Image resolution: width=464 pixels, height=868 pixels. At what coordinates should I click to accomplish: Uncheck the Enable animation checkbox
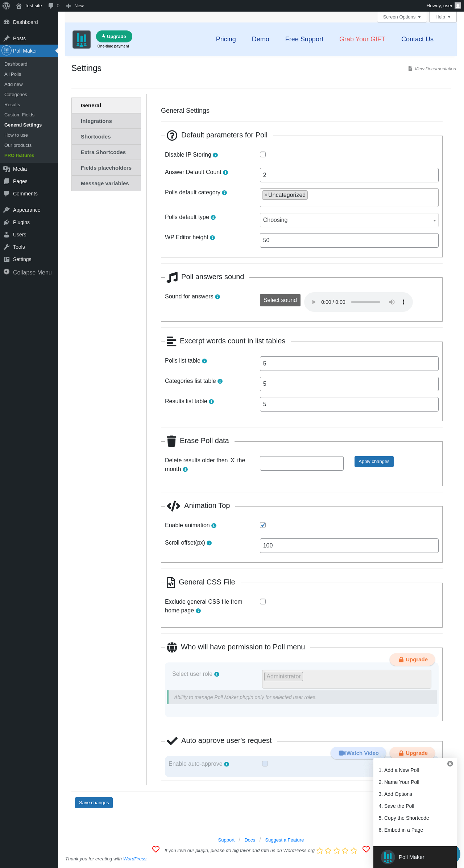263,525
